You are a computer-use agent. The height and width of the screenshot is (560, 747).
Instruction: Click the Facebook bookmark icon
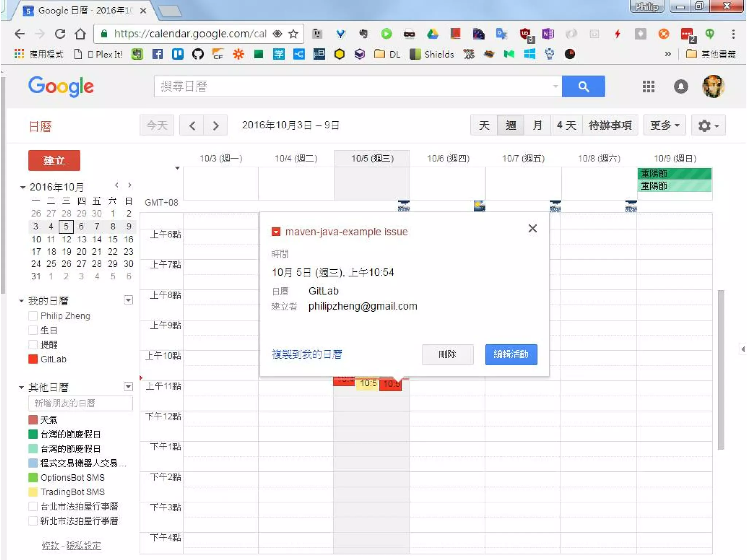[157, 54]
